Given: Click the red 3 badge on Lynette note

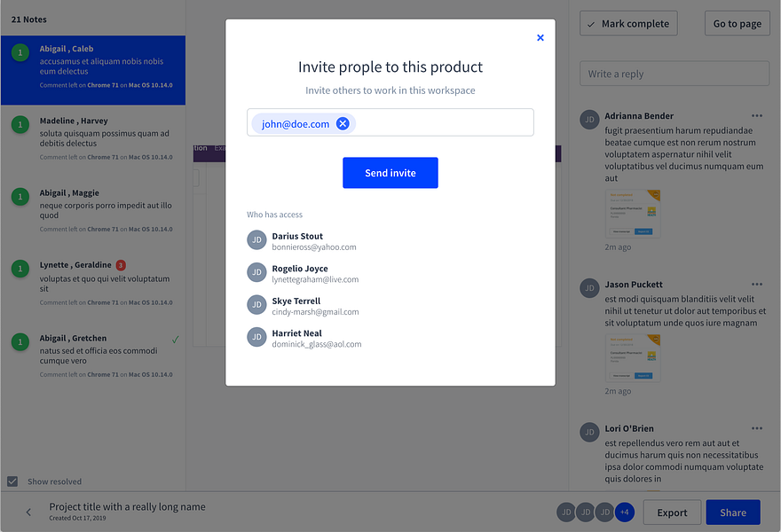Looking at the screenshot, I should (121, 265).
